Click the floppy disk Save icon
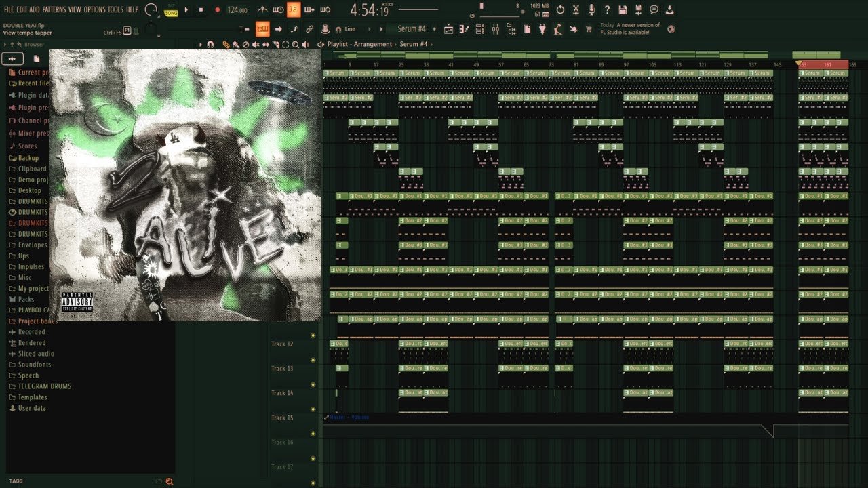868x488 pixels. (x=623, y=9)
